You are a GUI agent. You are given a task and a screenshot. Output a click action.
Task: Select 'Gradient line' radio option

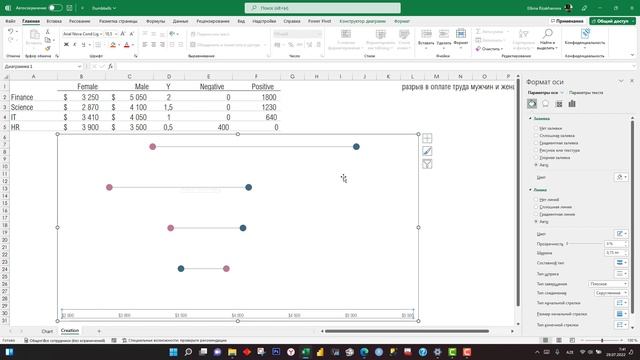pos(536,214)
